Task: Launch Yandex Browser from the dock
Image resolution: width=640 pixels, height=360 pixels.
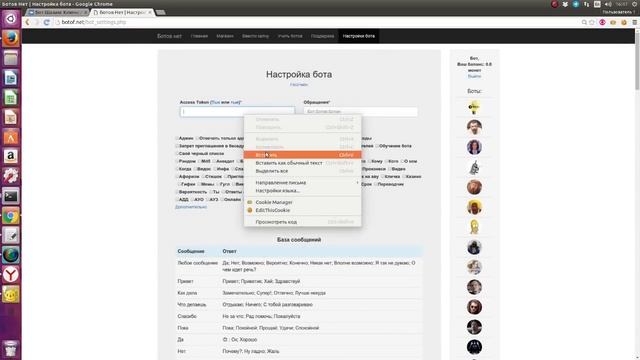Action: click(11, 274)
